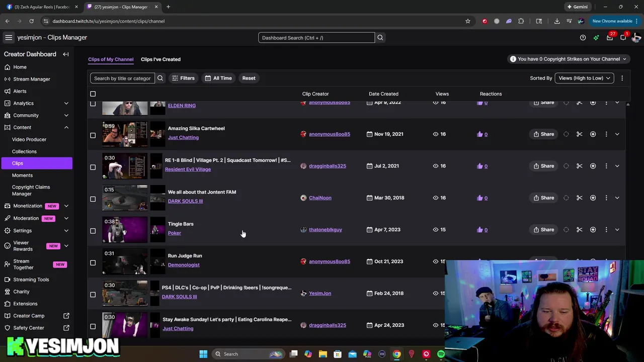Viewport: 644px width, 362px height.
Task: Click circled plus icon for Amazing Silka Cartwheel
Action: pyautogui.click(x=593, y=134)
